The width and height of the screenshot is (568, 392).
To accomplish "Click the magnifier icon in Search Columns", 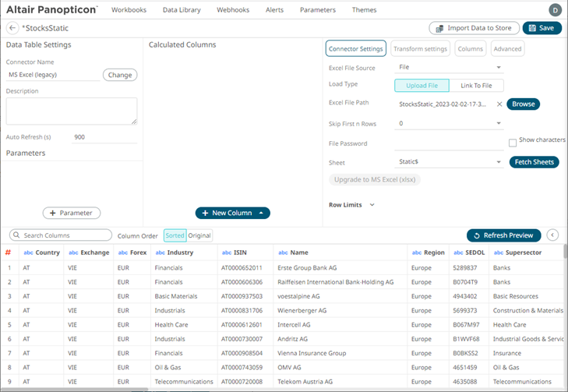I will (x=16, y=235).
